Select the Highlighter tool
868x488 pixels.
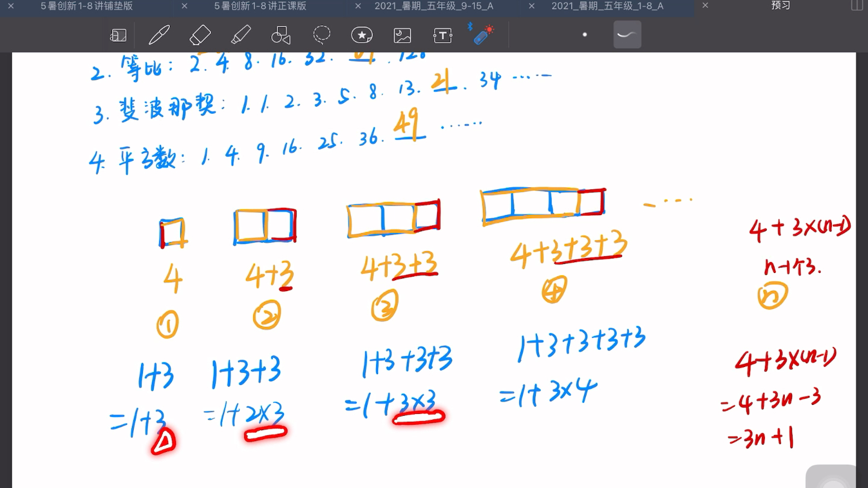(241, 35)
